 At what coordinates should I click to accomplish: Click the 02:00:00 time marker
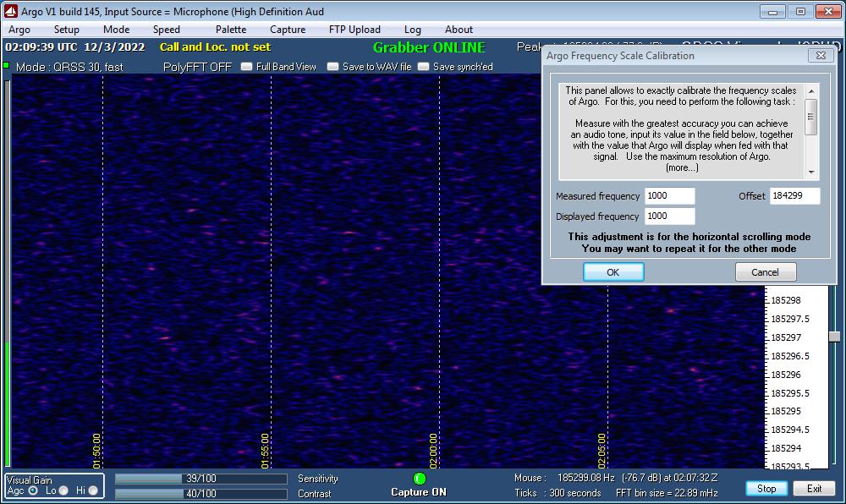pyautogui.click(x=433, y=451)
